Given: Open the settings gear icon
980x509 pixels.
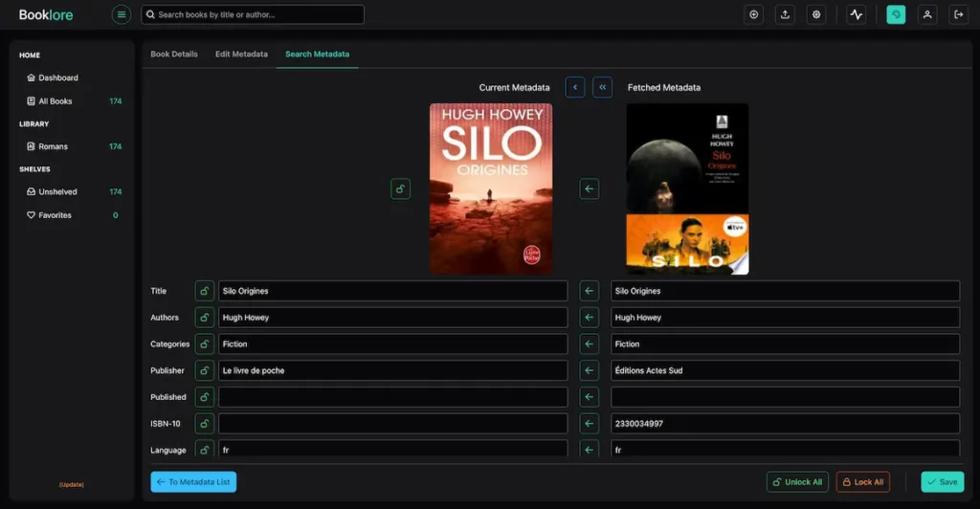Looking at the screenshot, I should [816, 14].
